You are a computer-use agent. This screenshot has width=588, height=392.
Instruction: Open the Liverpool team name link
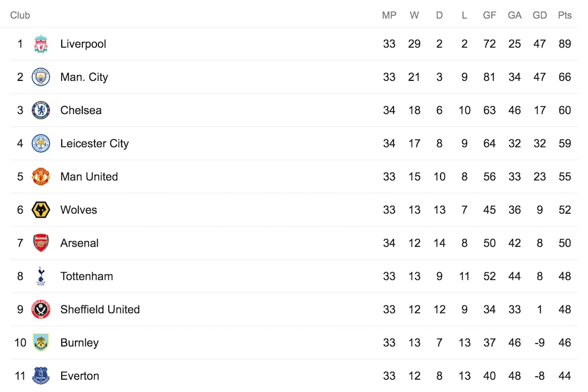pos(83,44)
